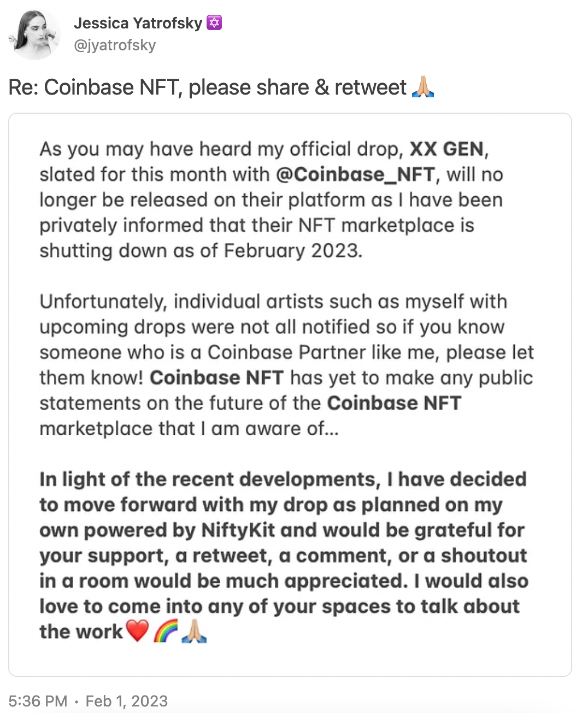Click the rainbow emoji

click(x=166, y=631)
